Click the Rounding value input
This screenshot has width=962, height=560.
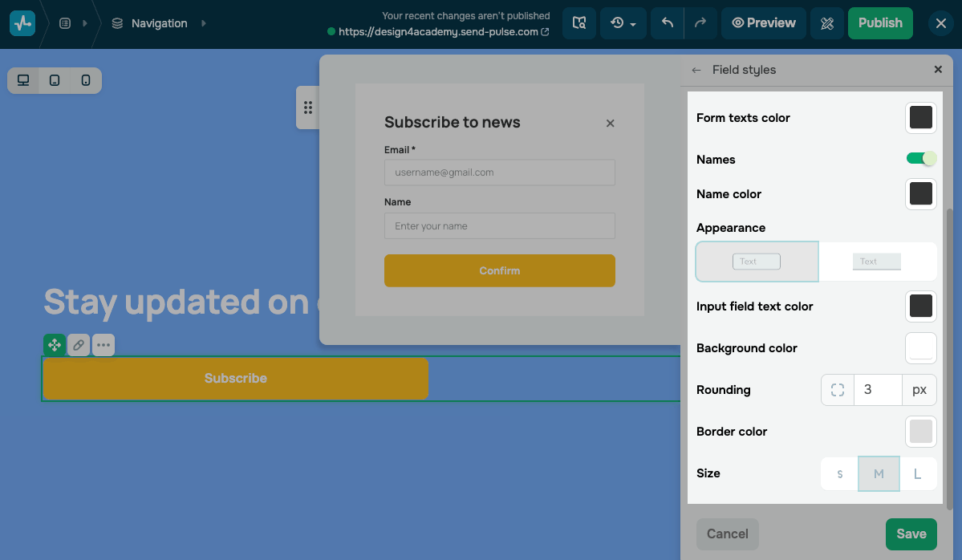click(x=878, y=389)
